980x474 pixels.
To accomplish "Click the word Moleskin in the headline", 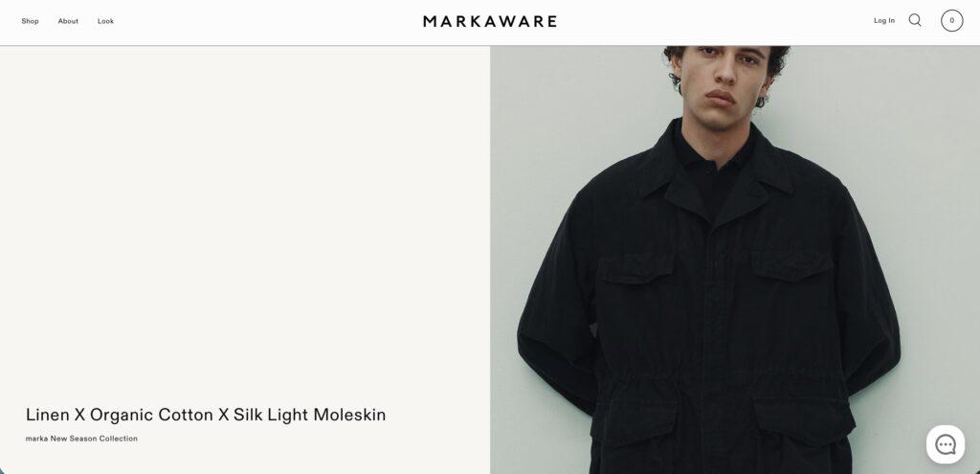I will (349, 416).
